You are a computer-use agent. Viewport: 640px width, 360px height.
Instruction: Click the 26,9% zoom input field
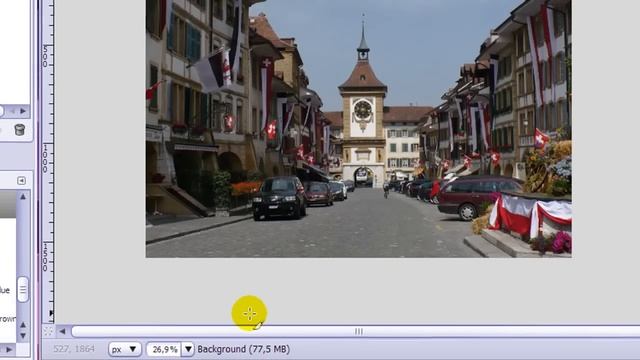[x=164, y=349]
